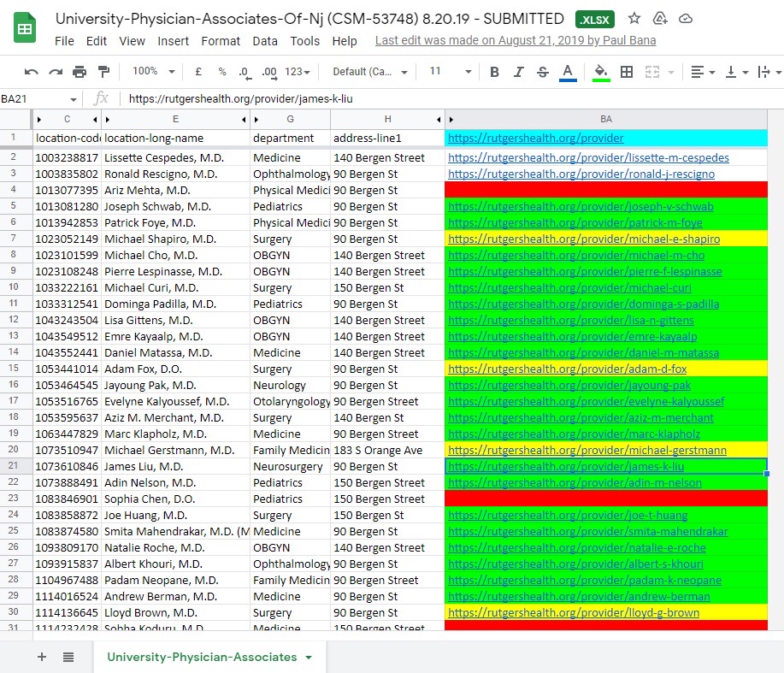The image size is (784, 673).
Task: Click the undo arrow icon
Action: pos(31,72)
